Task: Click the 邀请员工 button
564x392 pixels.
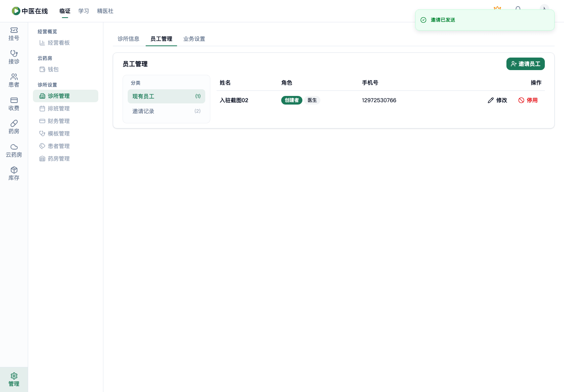Action: point(526,64)
